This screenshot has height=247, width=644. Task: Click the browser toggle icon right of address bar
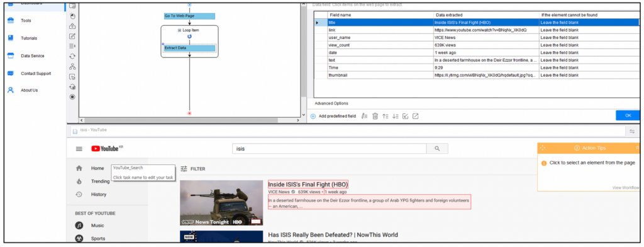[632, 131]
